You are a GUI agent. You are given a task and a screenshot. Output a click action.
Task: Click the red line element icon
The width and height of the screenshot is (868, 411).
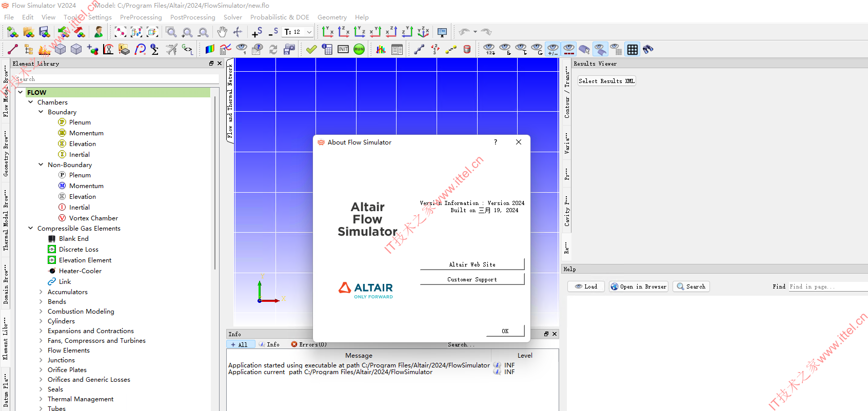coord(13,49)
